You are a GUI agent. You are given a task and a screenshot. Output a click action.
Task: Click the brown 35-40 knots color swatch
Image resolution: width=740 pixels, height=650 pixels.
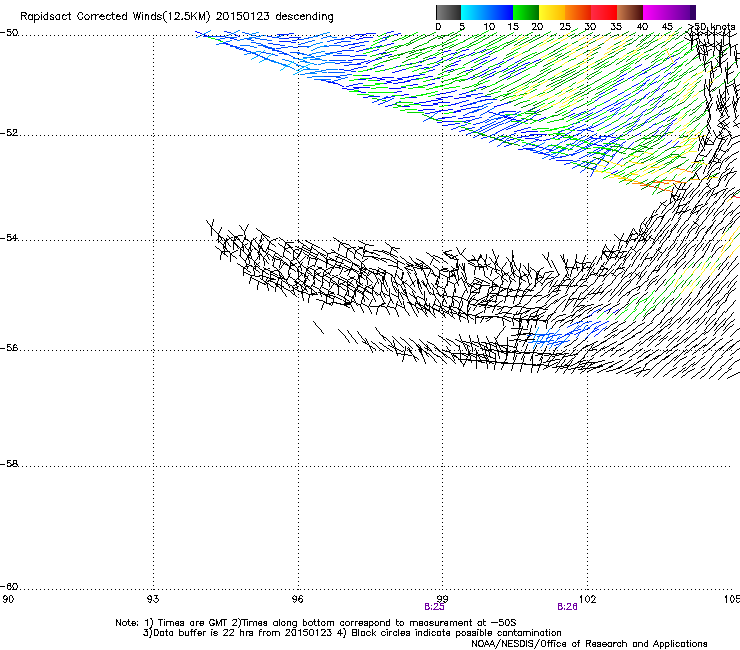(630, 12)
